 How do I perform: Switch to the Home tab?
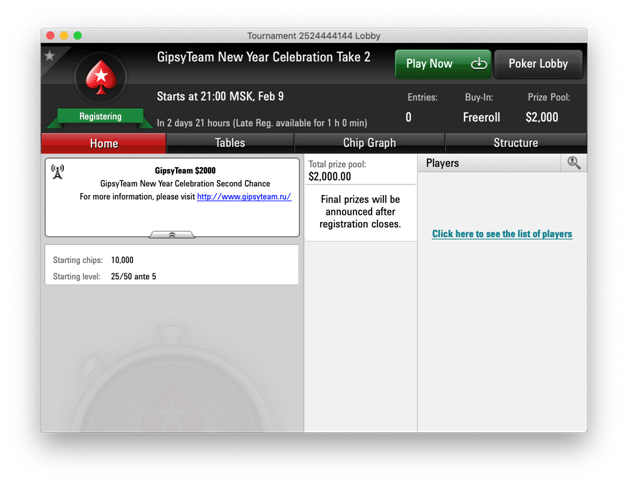click(104, 143)
